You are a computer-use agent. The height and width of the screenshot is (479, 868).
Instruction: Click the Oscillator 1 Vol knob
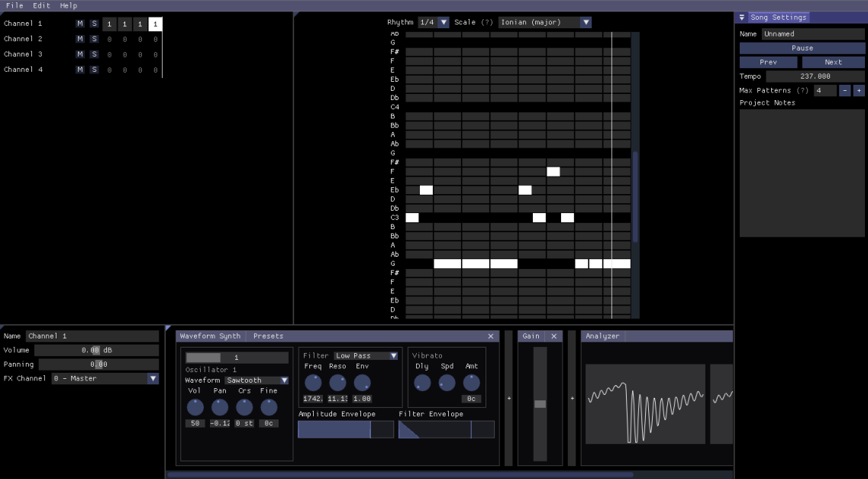click(x=195, y=407)
